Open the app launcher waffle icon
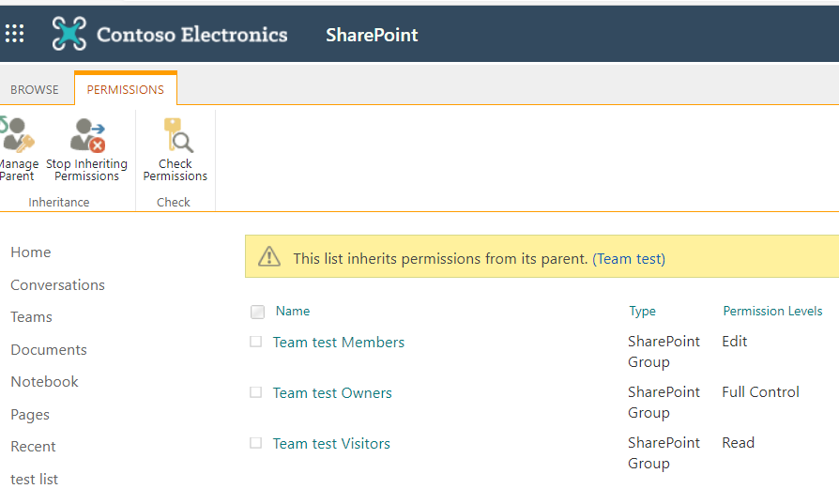This screenshot has width=839, height=504. pyautogui.click(x=15, y=34)
